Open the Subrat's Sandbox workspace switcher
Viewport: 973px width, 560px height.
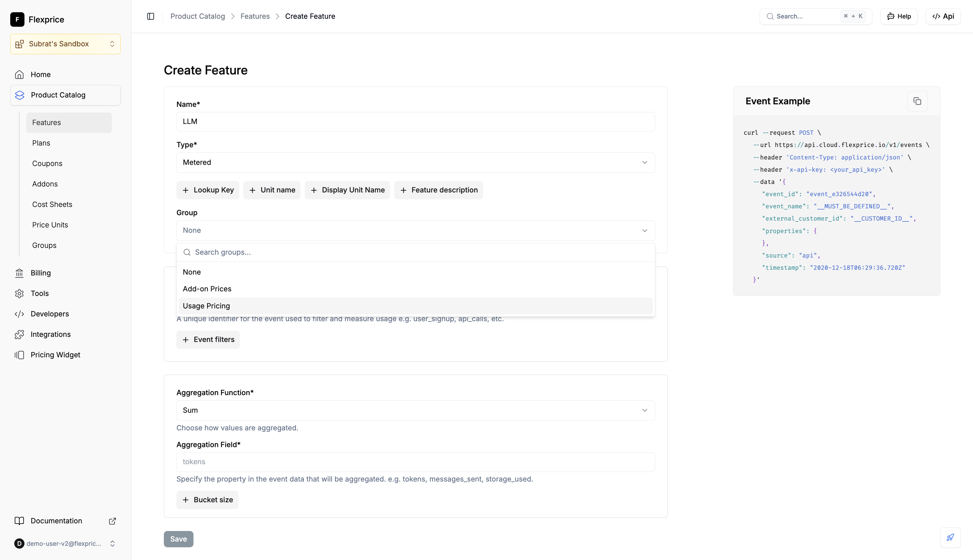65,44
